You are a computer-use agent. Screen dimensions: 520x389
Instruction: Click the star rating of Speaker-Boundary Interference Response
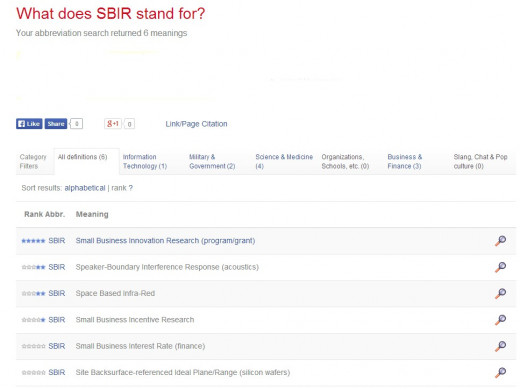pyautogui.click(x=33, y=267)
